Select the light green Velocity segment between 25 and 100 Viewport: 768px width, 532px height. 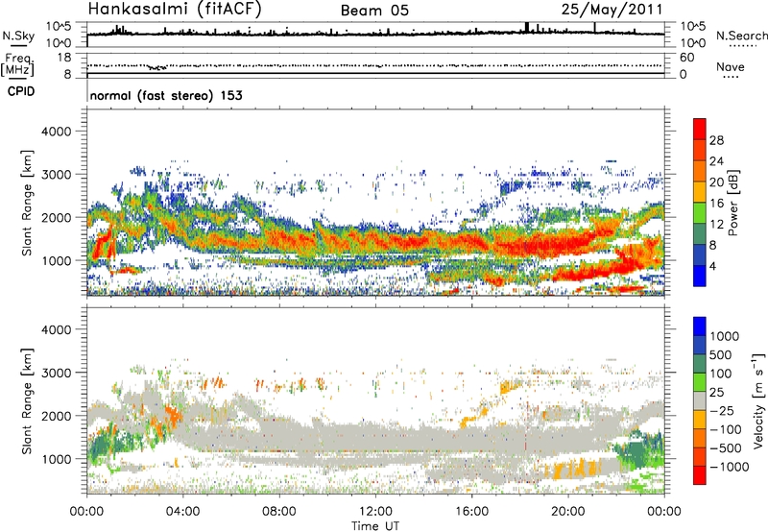coord(700,382)
